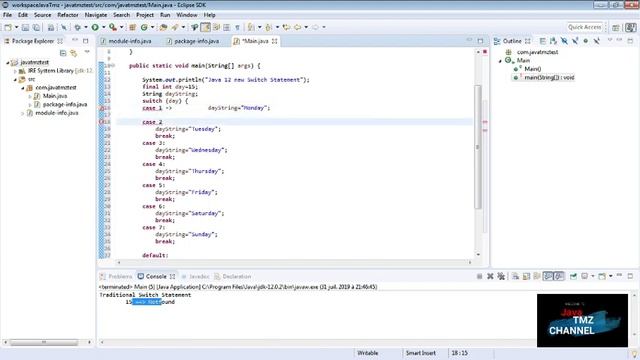Switch to the Declaration tab
The width and height of the screenshot is (640, 360).
pos(233,276)
